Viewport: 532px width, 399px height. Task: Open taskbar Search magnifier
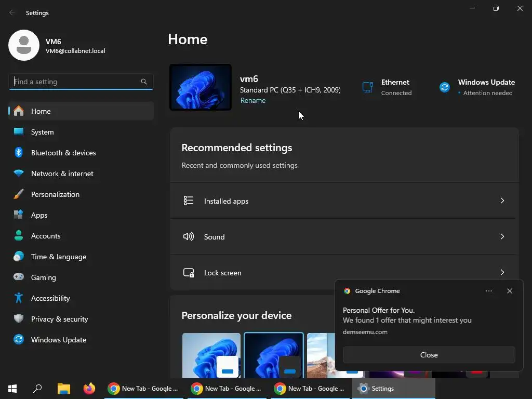pyautogui.click(x=37, y=388)
